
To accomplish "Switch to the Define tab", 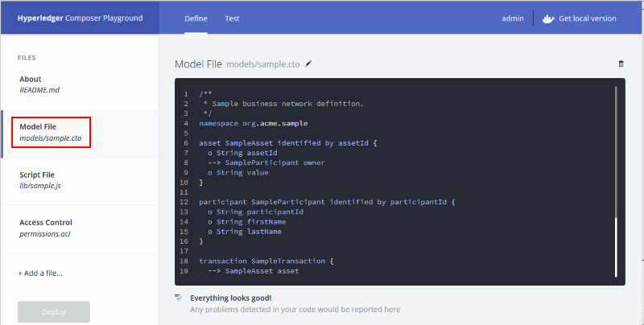I will (196, 19).
